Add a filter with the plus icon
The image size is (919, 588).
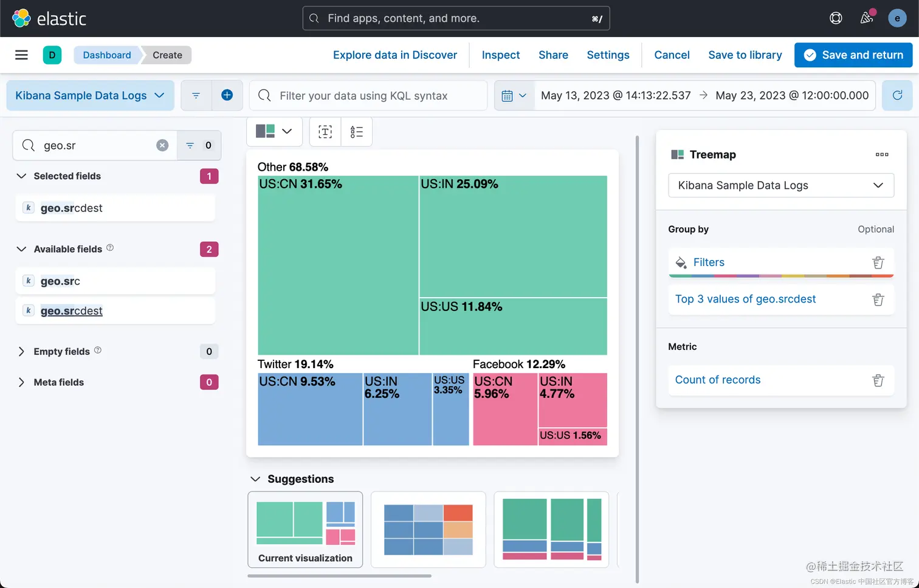click(x=227, y=95)
